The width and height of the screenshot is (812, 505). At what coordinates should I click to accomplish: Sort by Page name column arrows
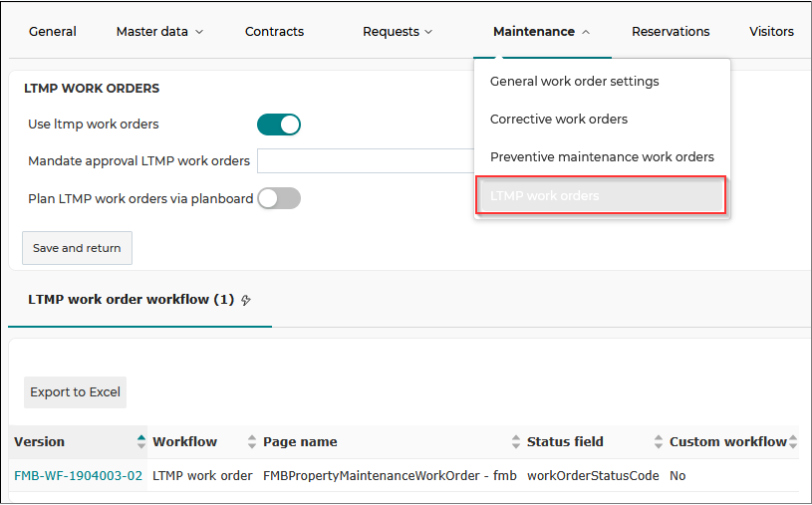click(516, 442)
